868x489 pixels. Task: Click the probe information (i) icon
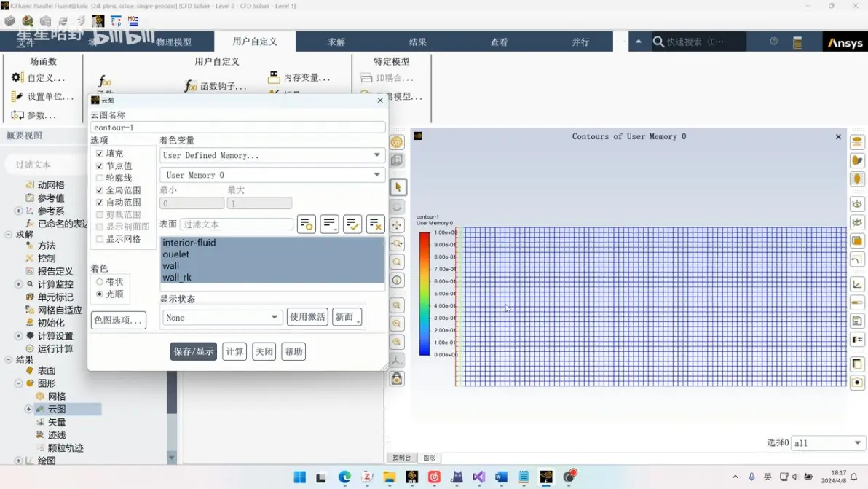[x=397, y=281]
